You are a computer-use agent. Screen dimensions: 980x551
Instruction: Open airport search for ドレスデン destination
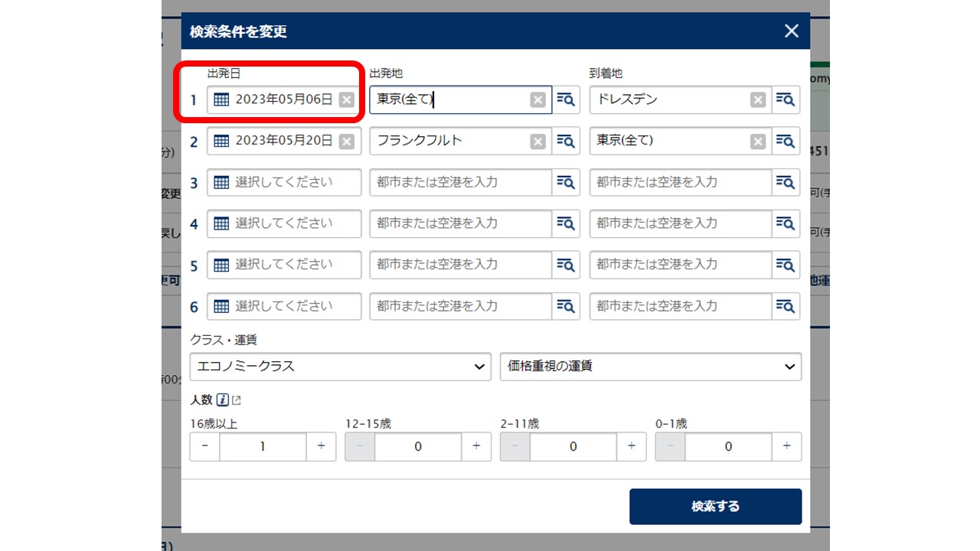786,99
